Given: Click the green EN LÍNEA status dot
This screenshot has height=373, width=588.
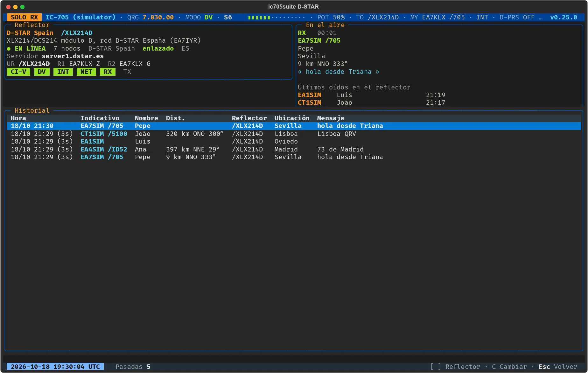Looking at the screenshot, I should coord(9,49).
